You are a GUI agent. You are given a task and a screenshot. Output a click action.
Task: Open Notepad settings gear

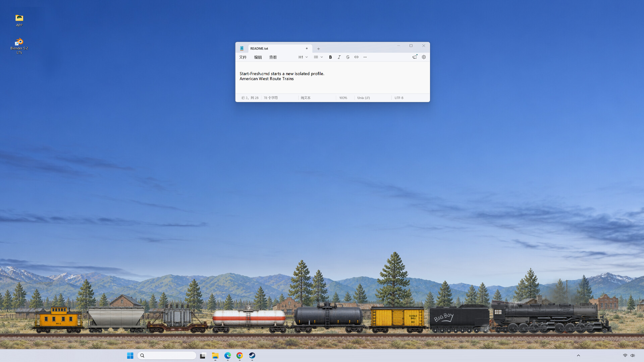tap(424, 57)
